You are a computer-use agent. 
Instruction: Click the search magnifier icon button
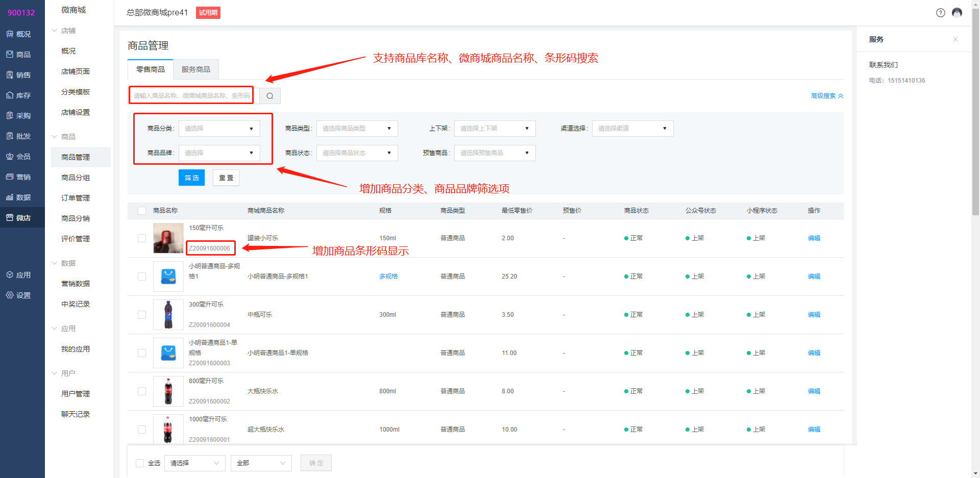click(269, 96)
